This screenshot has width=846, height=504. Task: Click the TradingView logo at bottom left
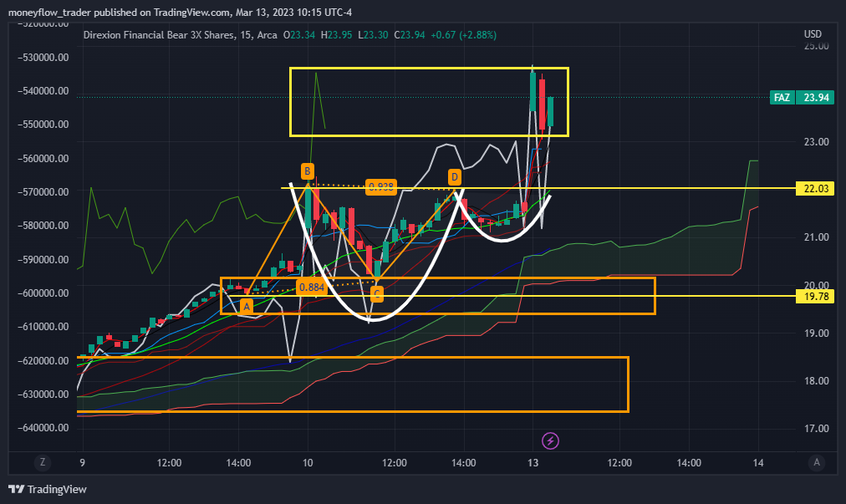(x=48, y=490)
